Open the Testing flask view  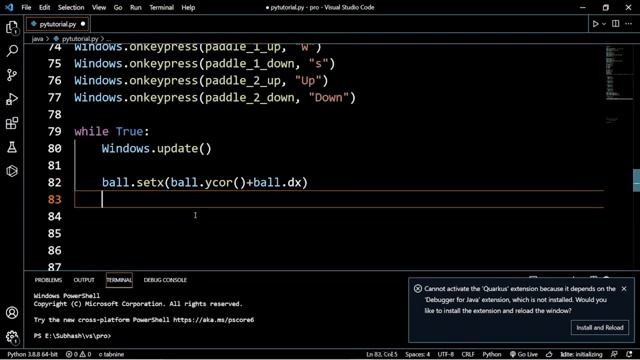coord(12,147)
